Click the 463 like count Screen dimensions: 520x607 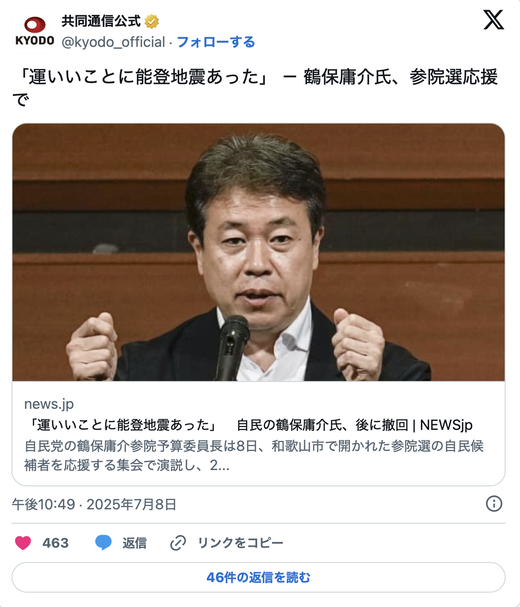(55, 543)
